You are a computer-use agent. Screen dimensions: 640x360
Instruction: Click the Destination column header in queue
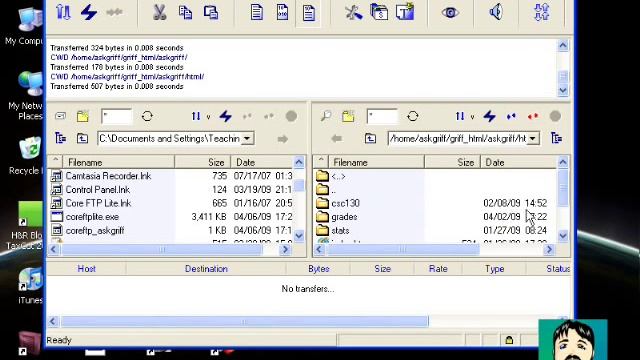206,269
